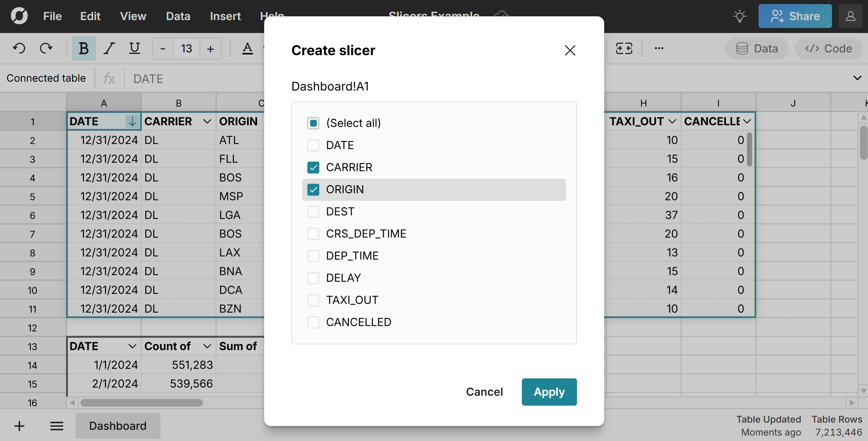Image resolution: width=868 pixels, height=441 pixels.
Task: Click the Share button
Action: (x=795, y=16)
